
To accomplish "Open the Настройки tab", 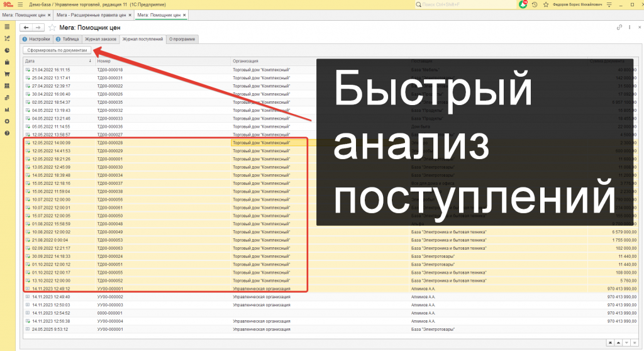I will click(x=36, y=39).
